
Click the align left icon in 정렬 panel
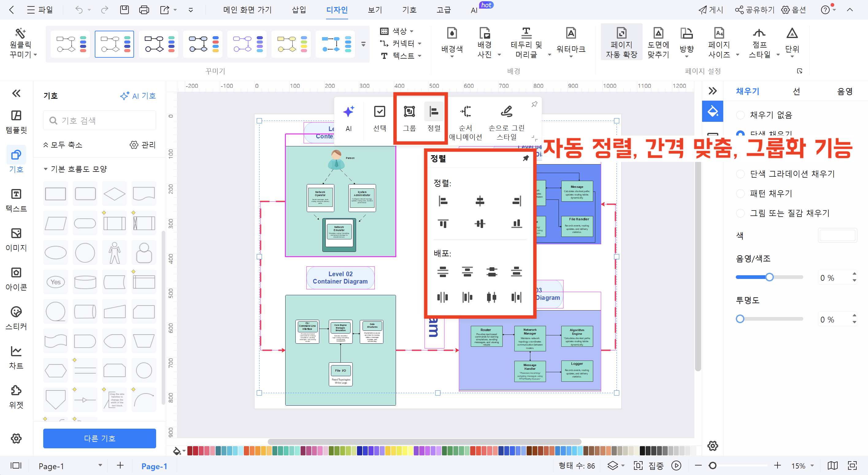443,201
